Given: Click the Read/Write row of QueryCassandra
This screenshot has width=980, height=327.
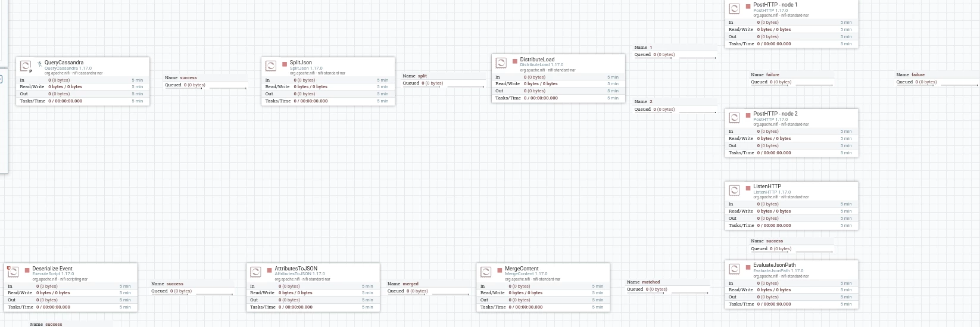Looking at the screenshot, I should [x=82, y=87].
